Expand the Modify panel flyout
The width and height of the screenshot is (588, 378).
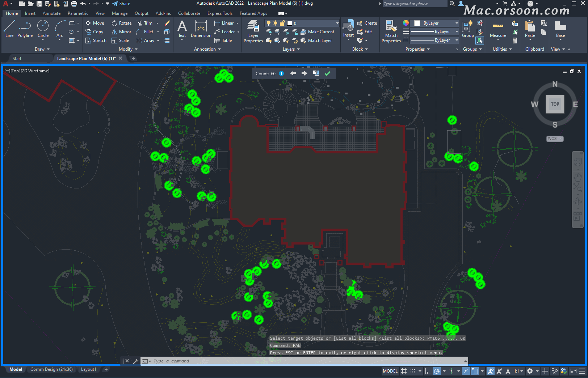tap(128, 49)
